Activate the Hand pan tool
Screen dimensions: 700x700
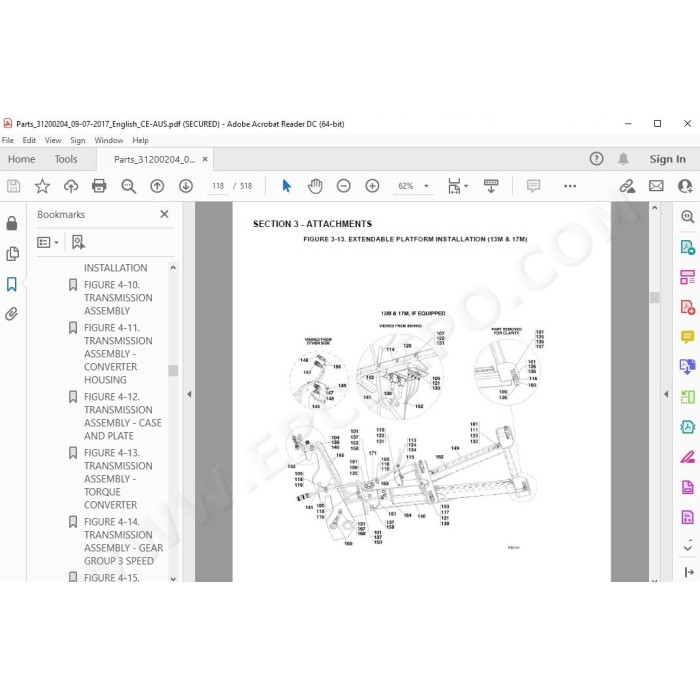pos(315,186)
